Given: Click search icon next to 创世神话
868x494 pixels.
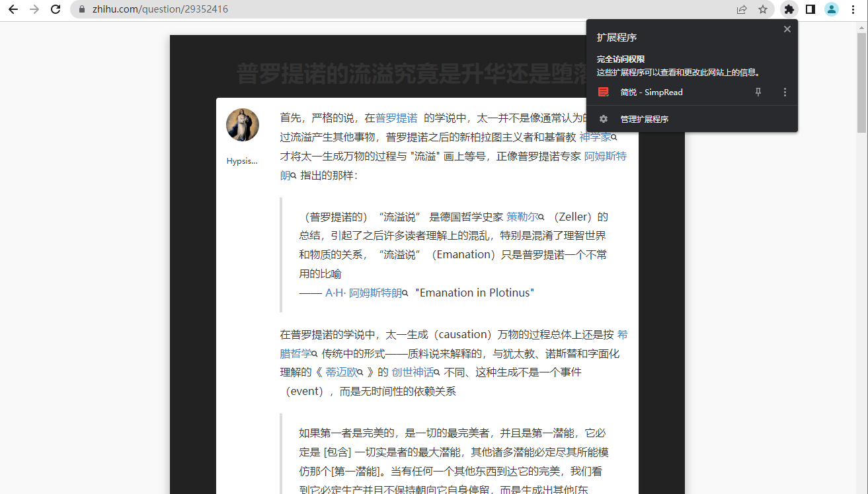Looking at the screenshot, I should [437, 373].
